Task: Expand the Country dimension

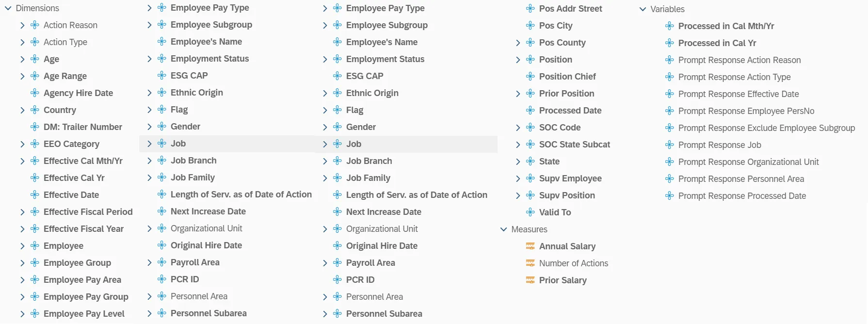Action: [x=22, y=110]
